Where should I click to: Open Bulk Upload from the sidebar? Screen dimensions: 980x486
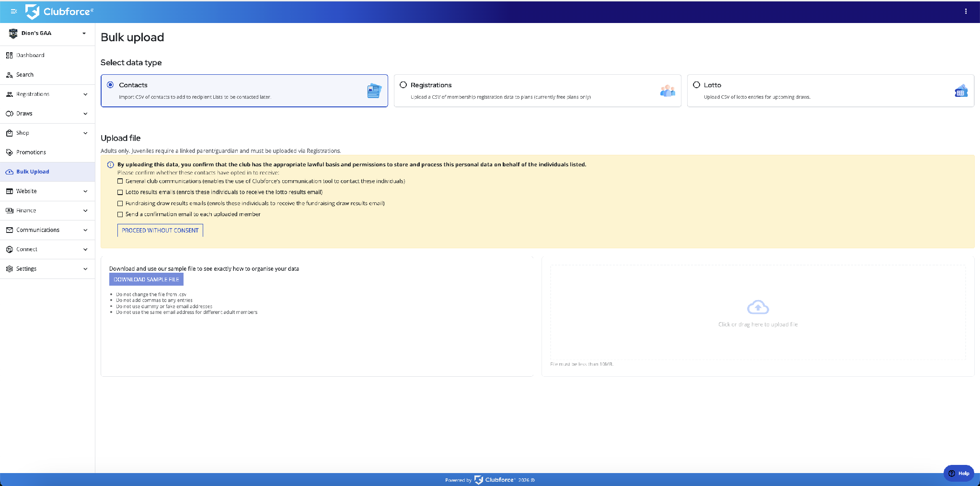click(47, 172)
